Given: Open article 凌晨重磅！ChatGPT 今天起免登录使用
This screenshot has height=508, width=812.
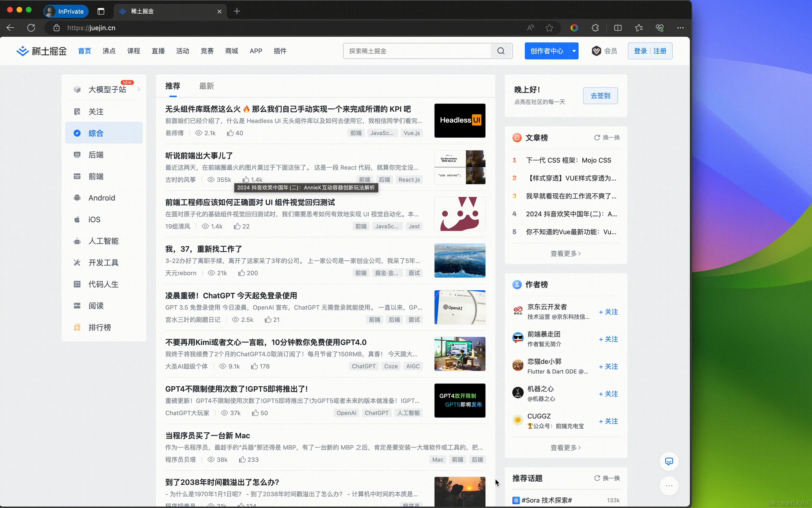Looking at the screenshot, I should click(x=231, y=296).
